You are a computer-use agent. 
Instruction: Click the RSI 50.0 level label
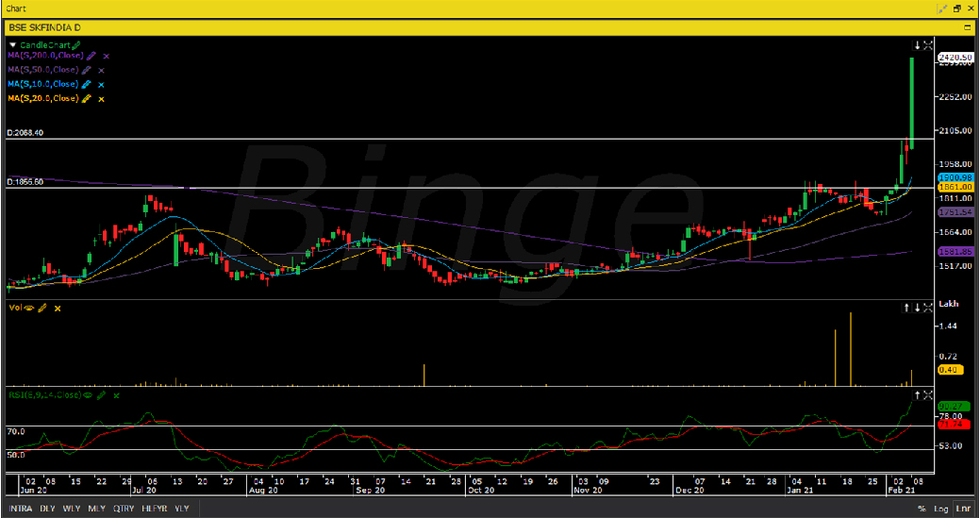pyautogui.click(x=16, y=456)
